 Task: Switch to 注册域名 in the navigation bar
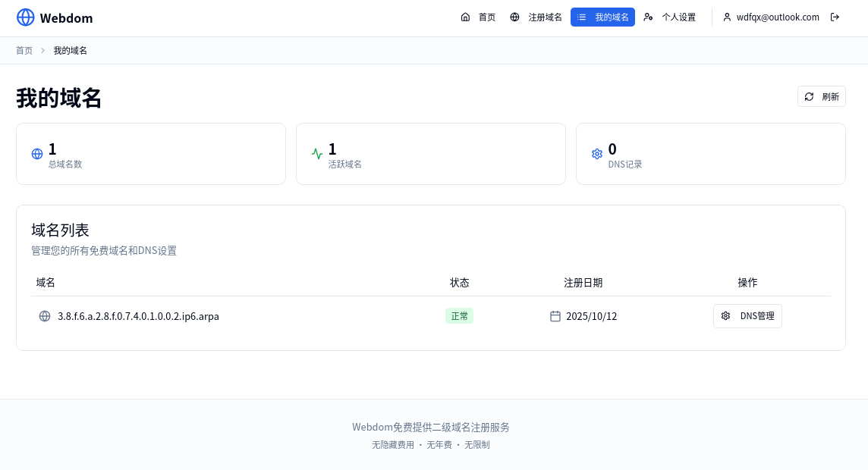[536, 17]
